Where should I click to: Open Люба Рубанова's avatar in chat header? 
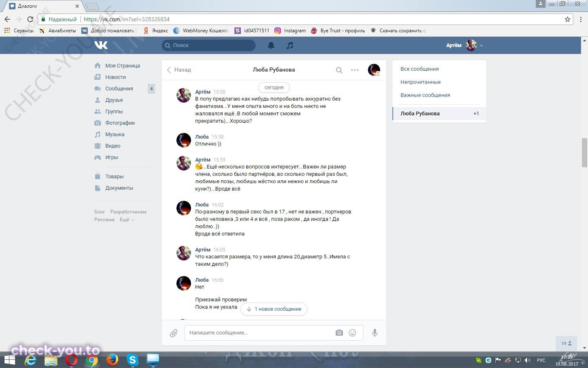coord(374,70)
